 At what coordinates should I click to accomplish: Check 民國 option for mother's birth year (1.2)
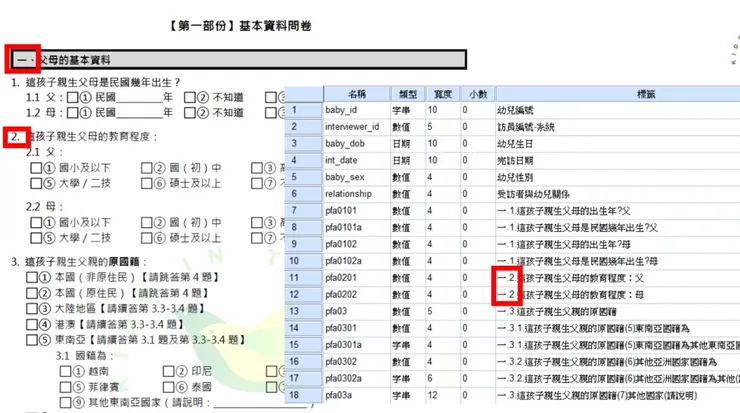click(x=73, y=113)
